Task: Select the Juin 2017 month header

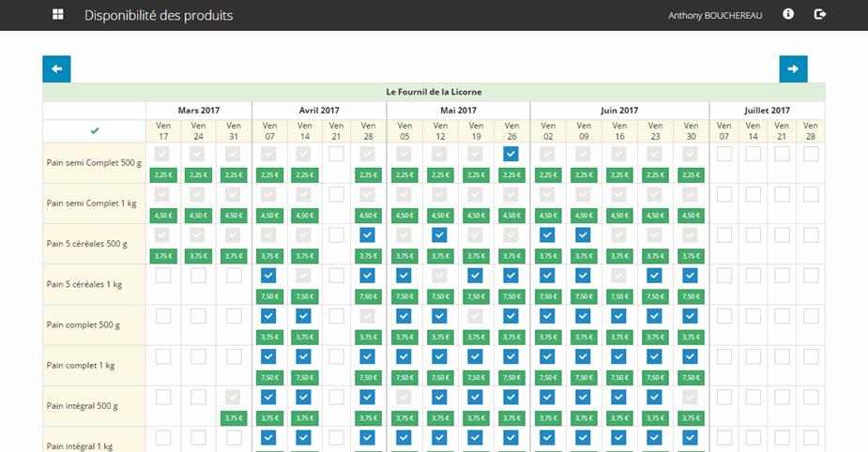Action: pyautogui.click(x=619, y=110)
